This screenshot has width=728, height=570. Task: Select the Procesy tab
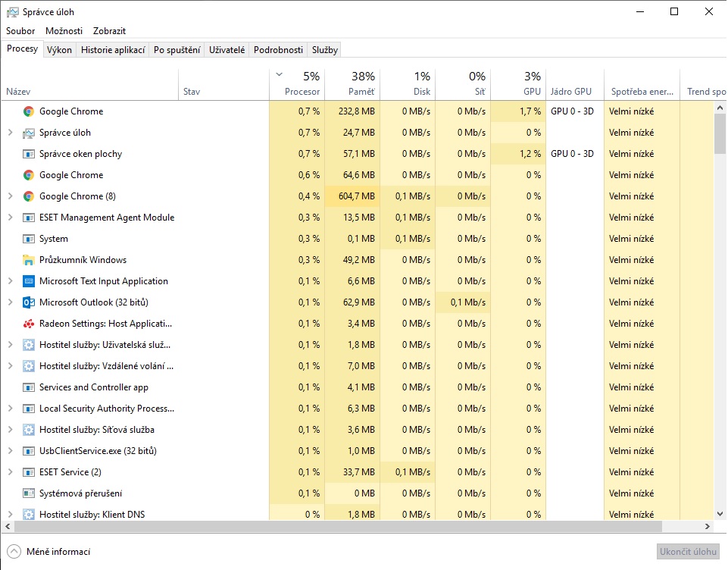[22, 49]
